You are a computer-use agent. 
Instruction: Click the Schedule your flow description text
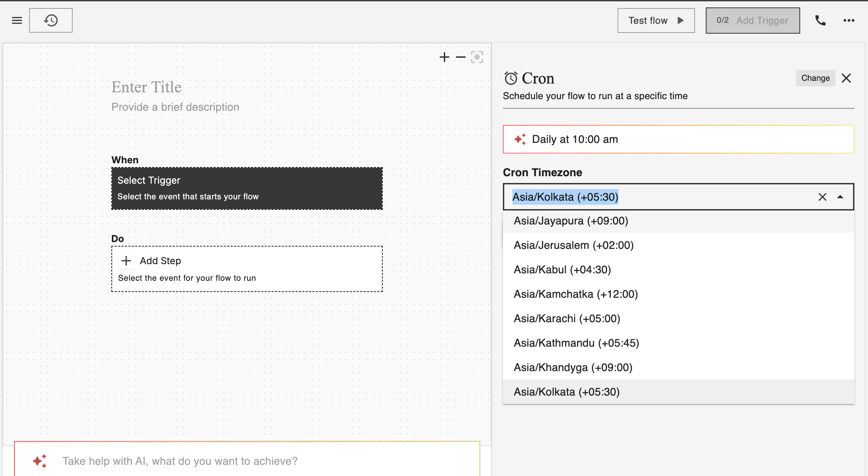[x=595, y=96]
